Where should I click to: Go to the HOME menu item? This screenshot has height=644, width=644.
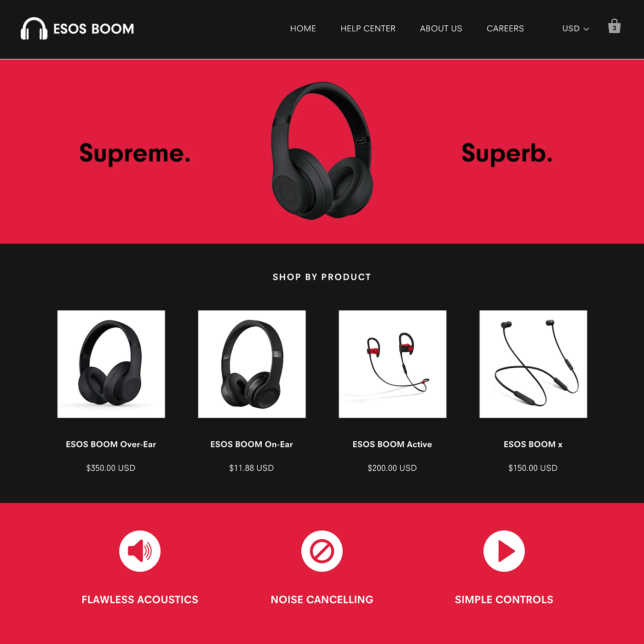click(303, 28)
